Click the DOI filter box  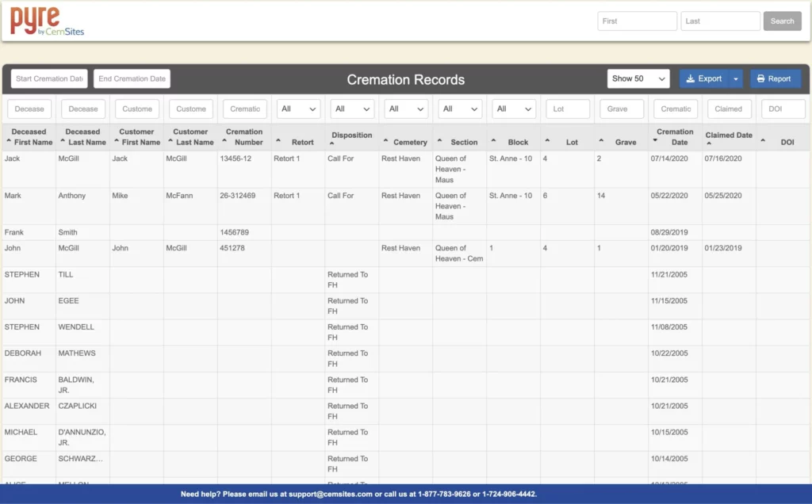[783, 109]
